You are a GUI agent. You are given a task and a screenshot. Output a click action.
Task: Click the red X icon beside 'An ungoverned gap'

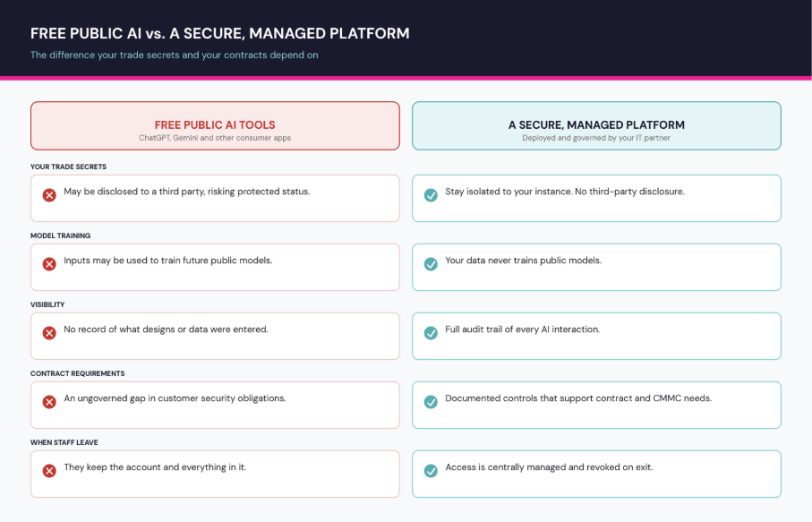click(x=49, y=402)
